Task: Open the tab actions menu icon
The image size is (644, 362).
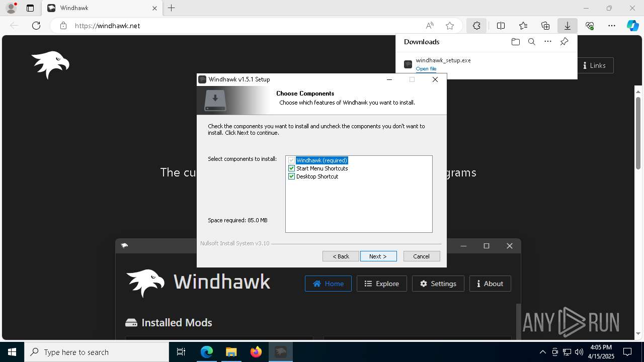Action: [30, 8]
